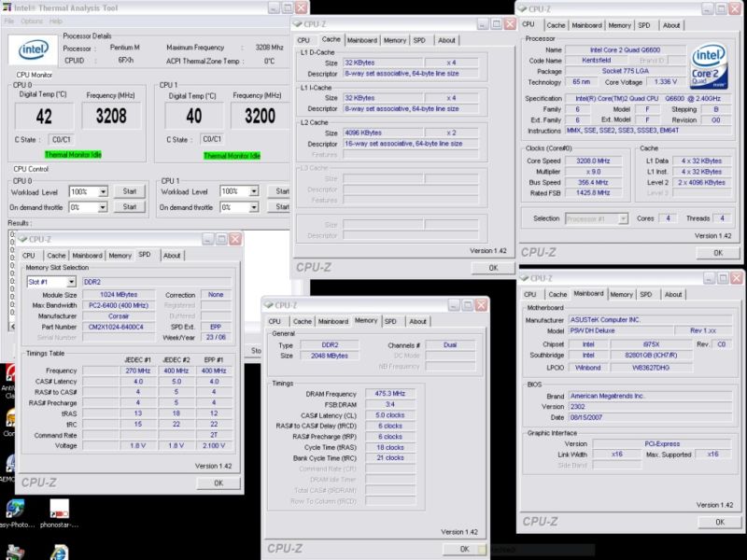Click OK in the CPU-Z Memory window

point(464,550)
